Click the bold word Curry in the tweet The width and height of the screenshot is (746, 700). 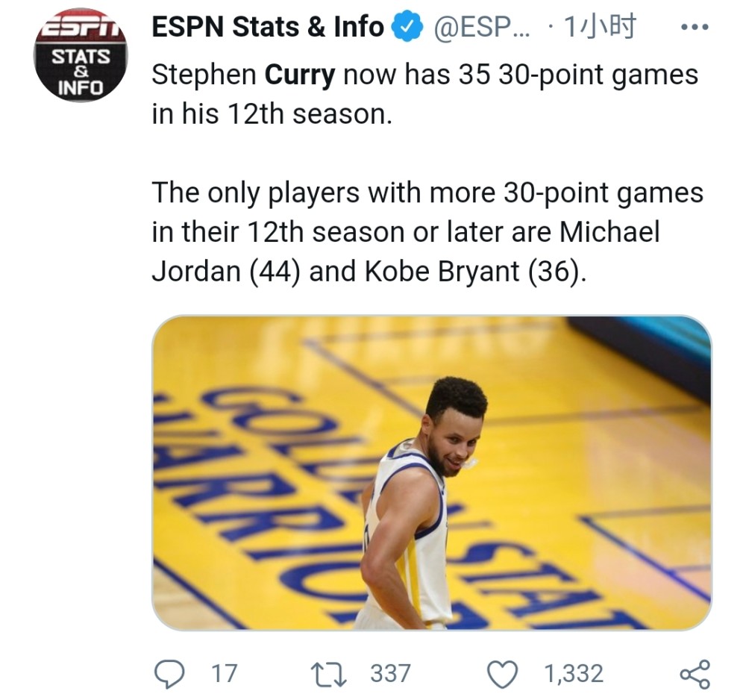(300, 75)
